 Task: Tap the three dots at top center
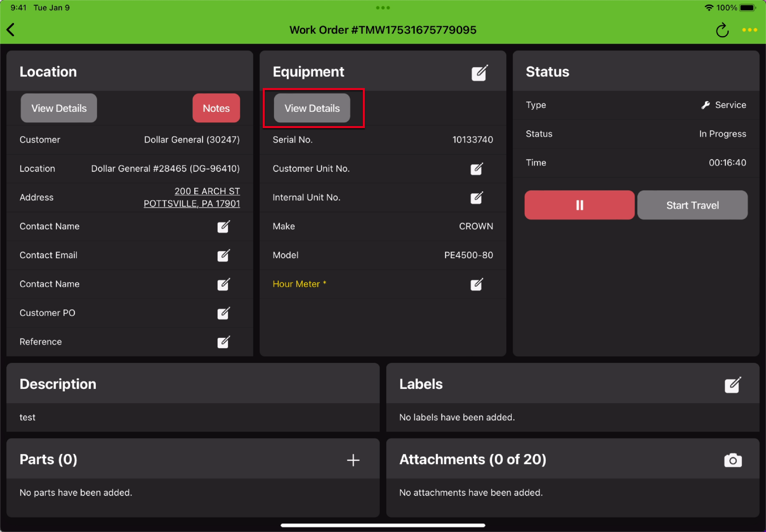point(382,8)
